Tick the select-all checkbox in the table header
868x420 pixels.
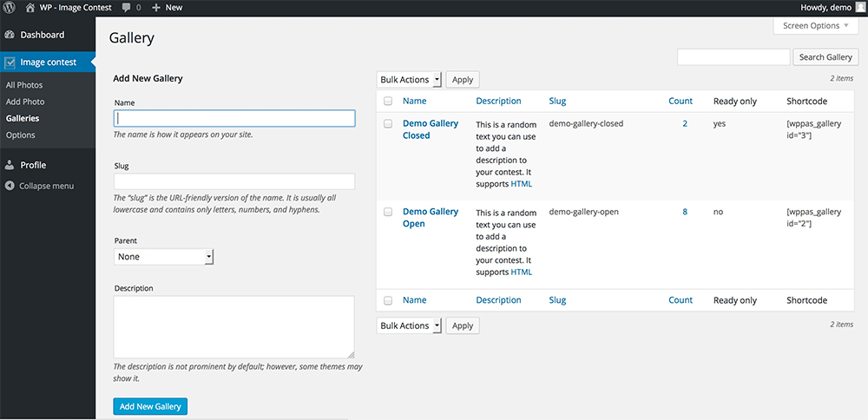coord(388,102)
